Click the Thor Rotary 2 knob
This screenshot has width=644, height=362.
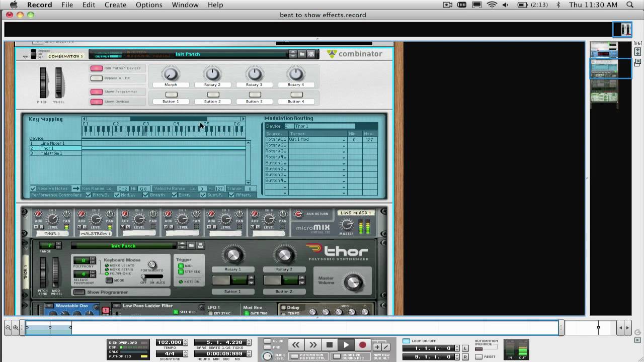[284, 255]
